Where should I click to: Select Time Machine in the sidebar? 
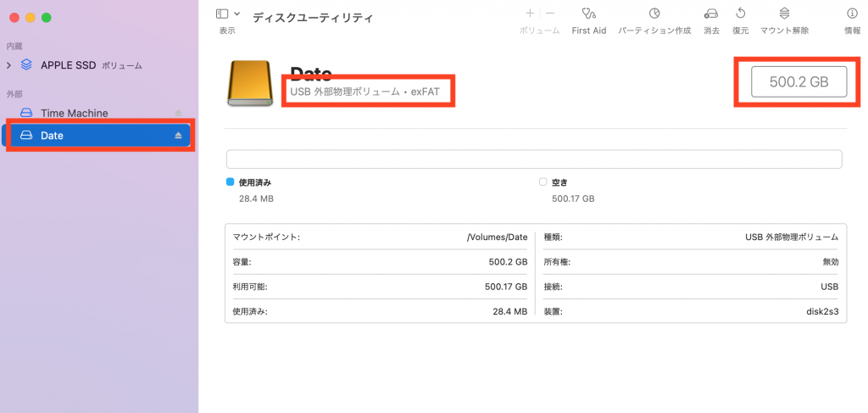[74, 113]
